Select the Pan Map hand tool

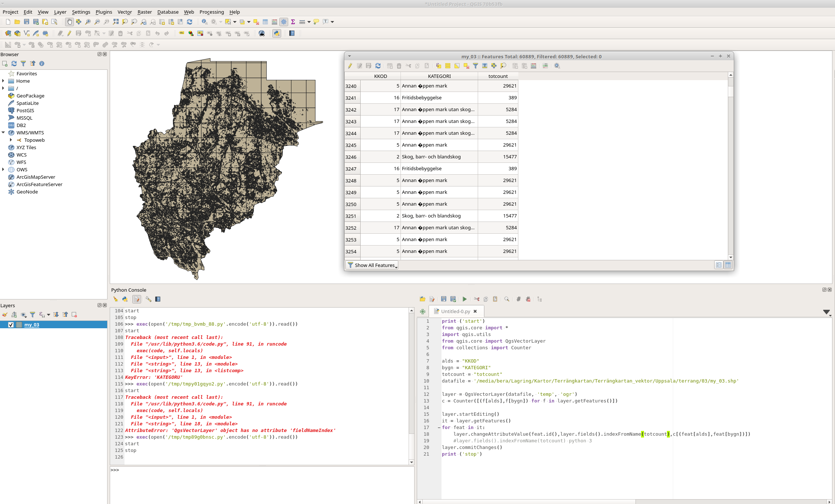69,22
